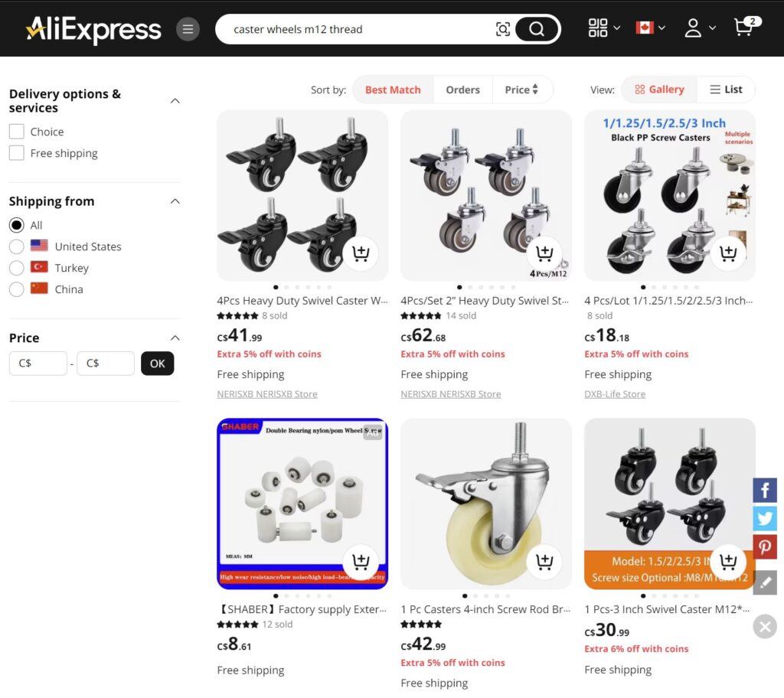Viewport: 784px width, 698px height.
Task: Enable the Choice checkbox
Action: pyautogui.click(x=17, y=132)
